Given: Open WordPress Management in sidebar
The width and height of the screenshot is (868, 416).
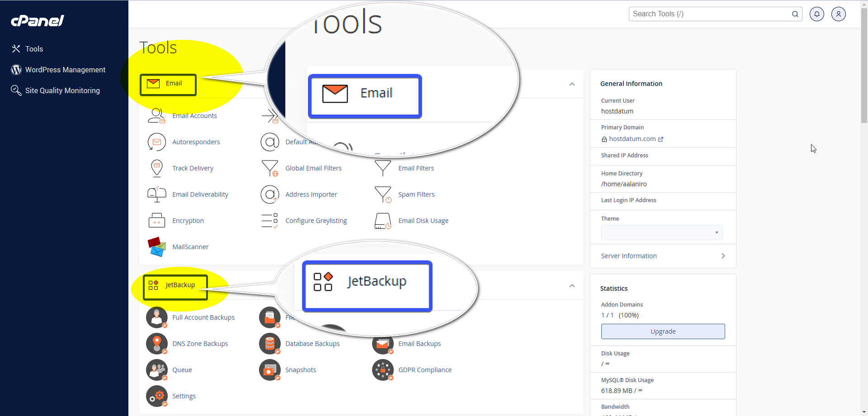Looking at the screenshot, I should pos(65,70).
